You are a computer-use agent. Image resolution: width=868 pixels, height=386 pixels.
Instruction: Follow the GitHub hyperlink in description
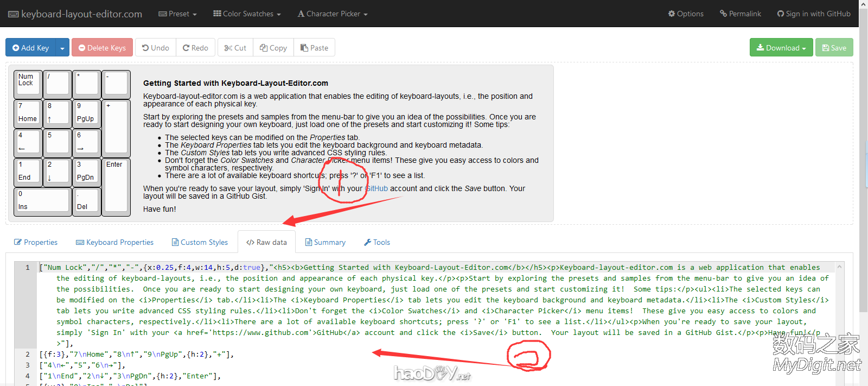[377, 188]
